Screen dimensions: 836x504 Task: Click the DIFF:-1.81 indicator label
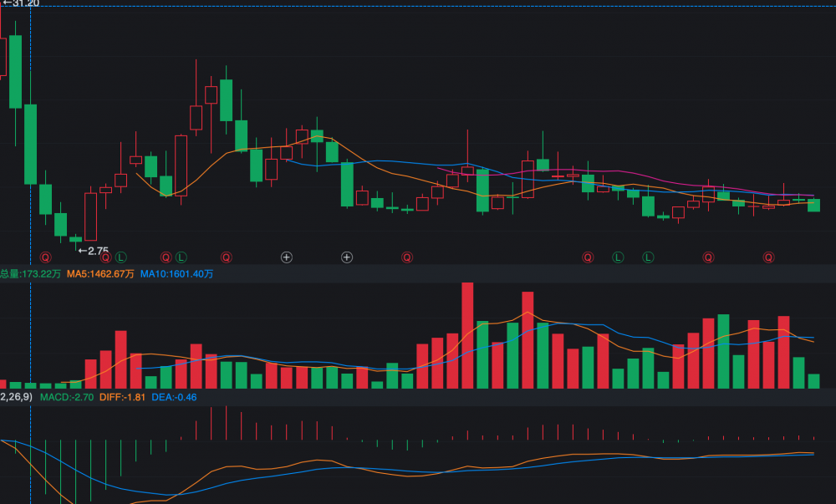click(122, 397)
